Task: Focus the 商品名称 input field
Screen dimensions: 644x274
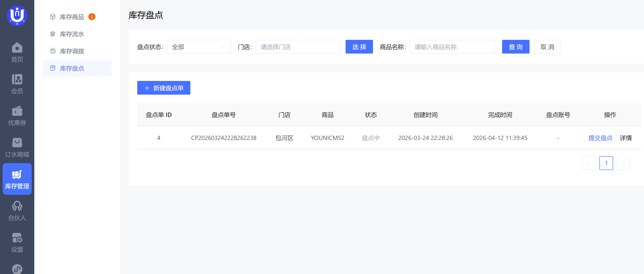Action: (x=452, y=47)
